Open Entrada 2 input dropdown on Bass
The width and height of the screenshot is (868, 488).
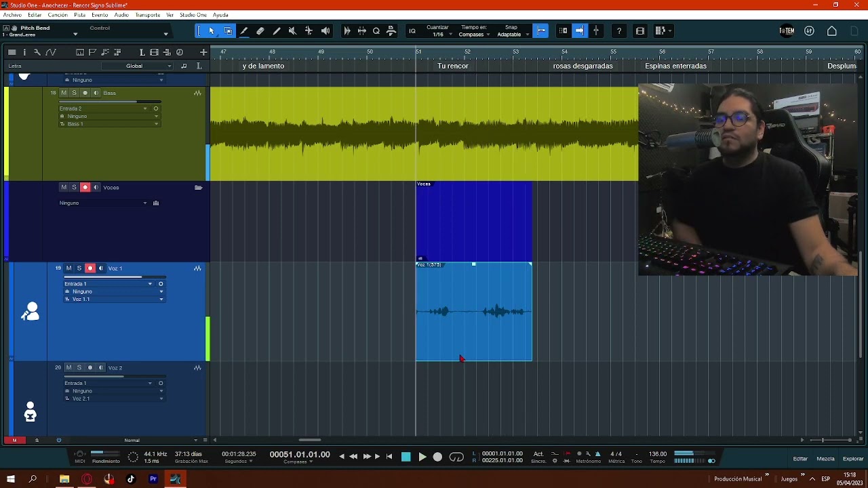click(104, 108)
